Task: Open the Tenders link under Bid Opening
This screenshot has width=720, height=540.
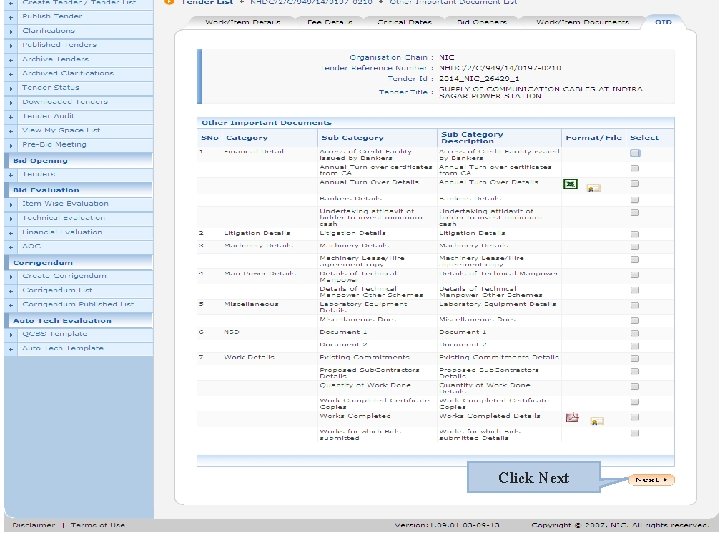Action: 39,174
